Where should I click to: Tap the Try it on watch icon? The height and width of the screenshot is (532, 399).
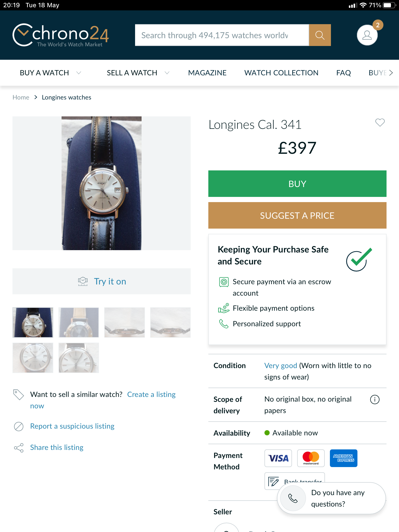83,281
